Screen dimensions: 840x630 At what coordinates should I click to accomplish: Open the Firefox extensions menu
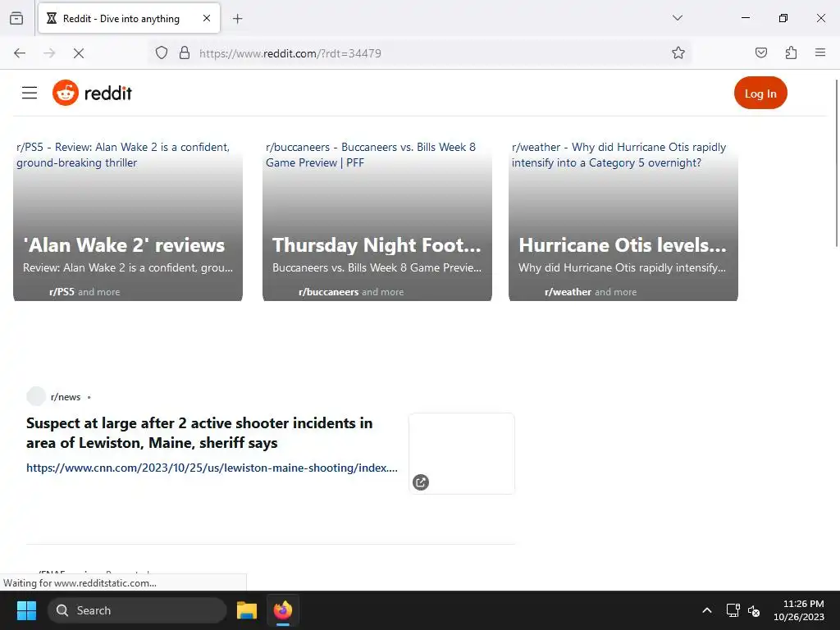[x=791, y=52]
